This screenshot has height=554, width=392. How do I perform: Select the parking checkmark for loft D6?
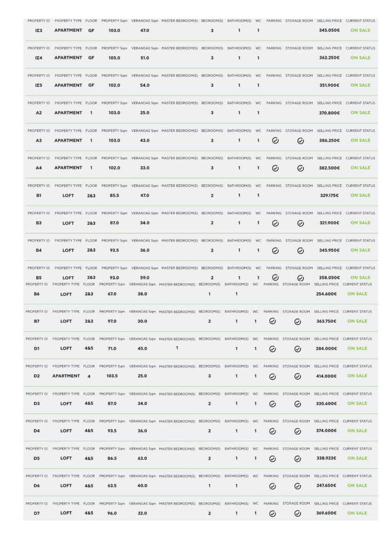coord(272,486)
